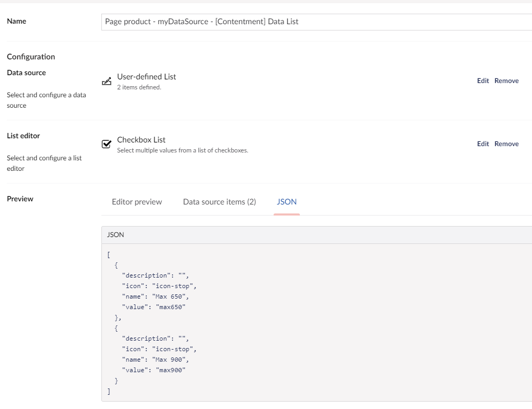The width and height of the screenshot is (532, 409).
Task: Remove the Checkbox List editor
Action: point(506,143)
